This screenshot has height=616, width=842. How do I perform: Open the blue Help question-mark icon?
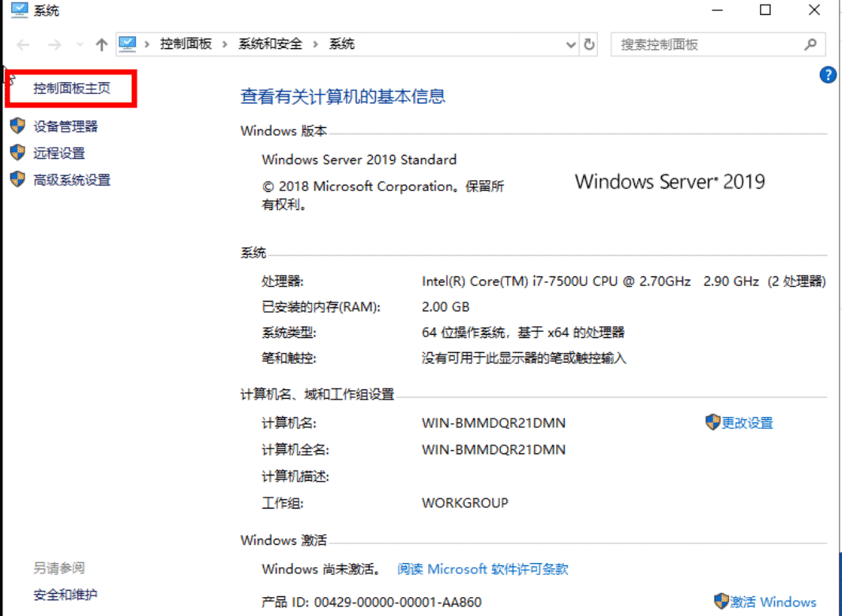[828, 75]
